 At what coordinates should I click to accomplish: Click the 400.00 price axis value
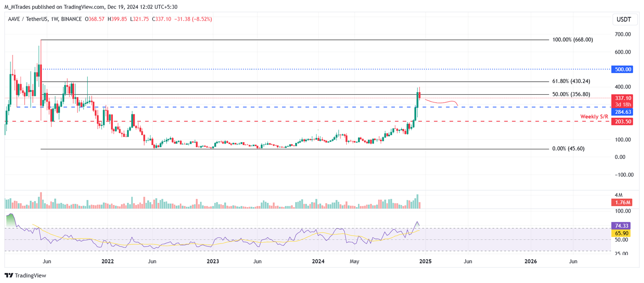(623, 87)
